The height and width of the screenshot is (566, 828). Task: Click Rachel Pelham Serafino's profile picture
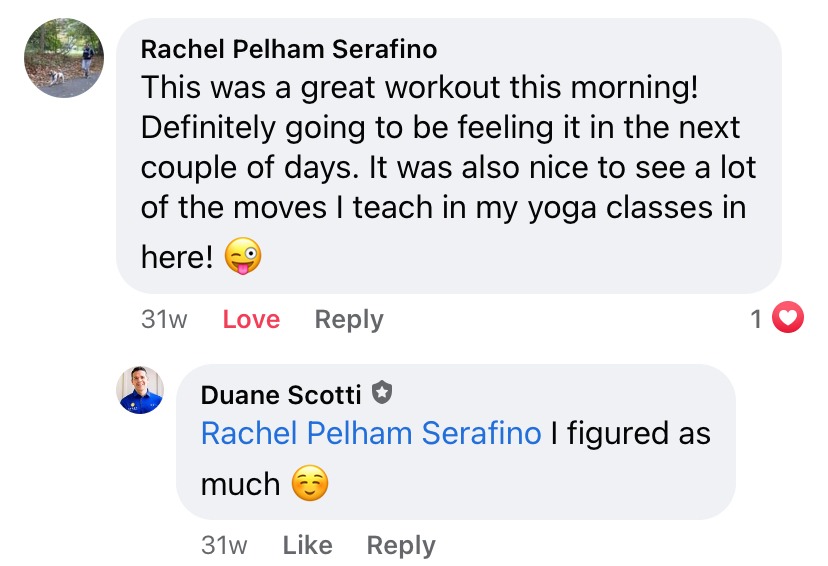coord(64,58)
